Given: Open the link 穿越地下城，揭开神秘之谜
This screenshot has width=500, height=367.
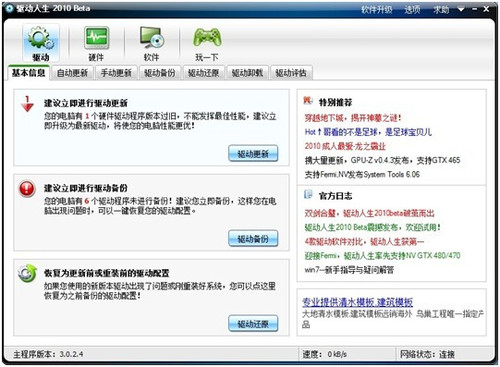Looking at the screenshot, I should click(353, 118).
